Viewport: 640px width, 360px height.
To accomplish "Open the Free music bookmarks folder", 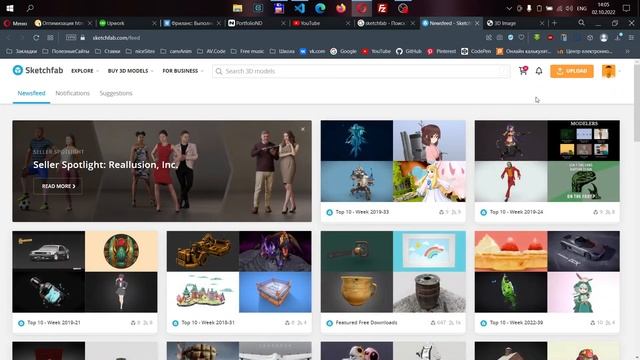I will pyautogui.click(x=247, y=51).
